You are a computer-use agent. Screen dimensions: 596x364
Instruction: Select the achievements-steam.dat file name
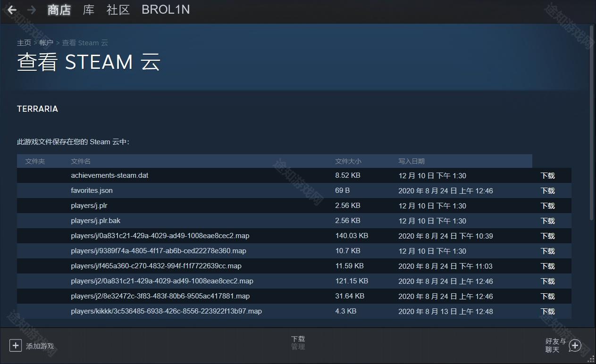point(109,175)
